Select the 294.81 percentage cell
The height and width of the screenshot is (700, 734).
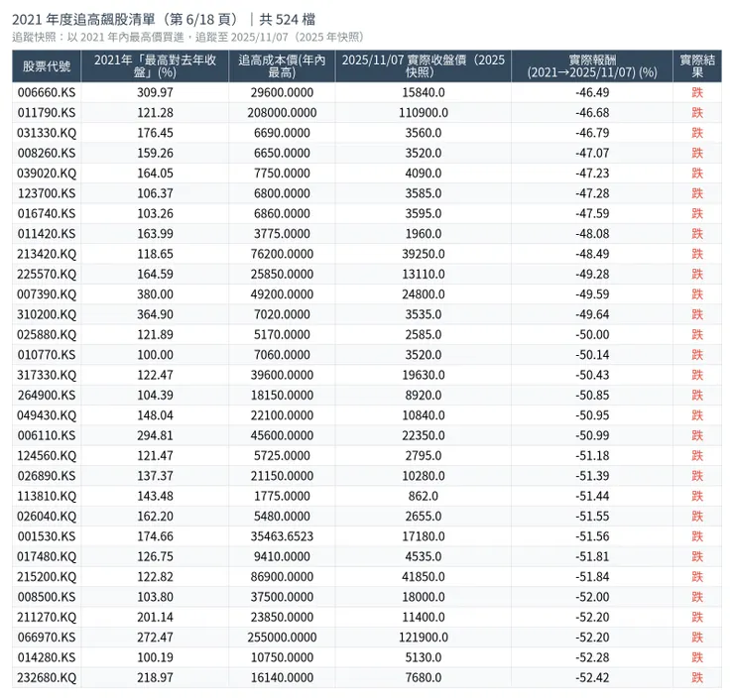point(155,435)
